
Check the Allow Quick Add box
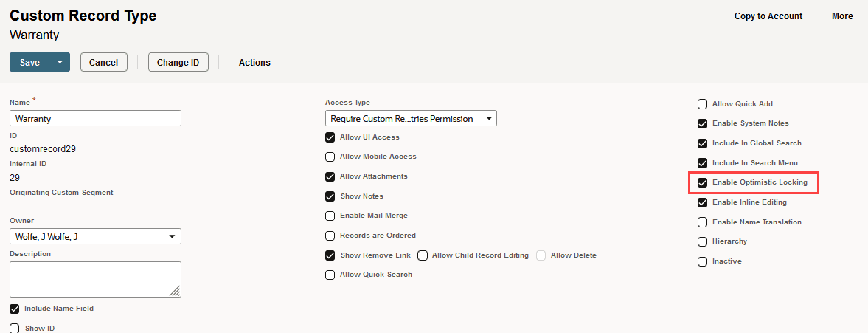703,104
